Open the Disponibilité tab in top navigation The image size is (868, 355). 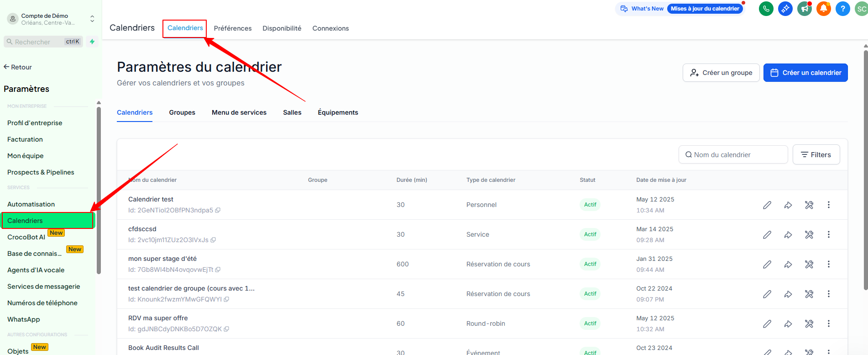pyautogui.click(x=282, y=28)
